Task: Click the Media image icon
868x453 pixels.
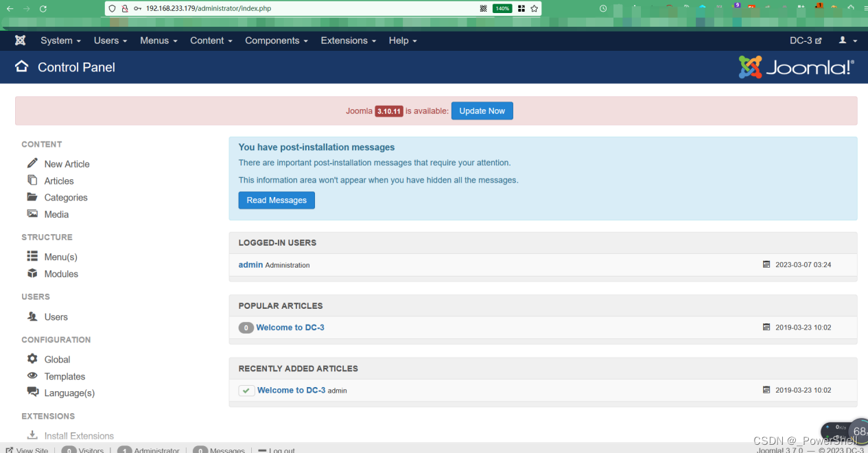Action: (x=32, y=213)
